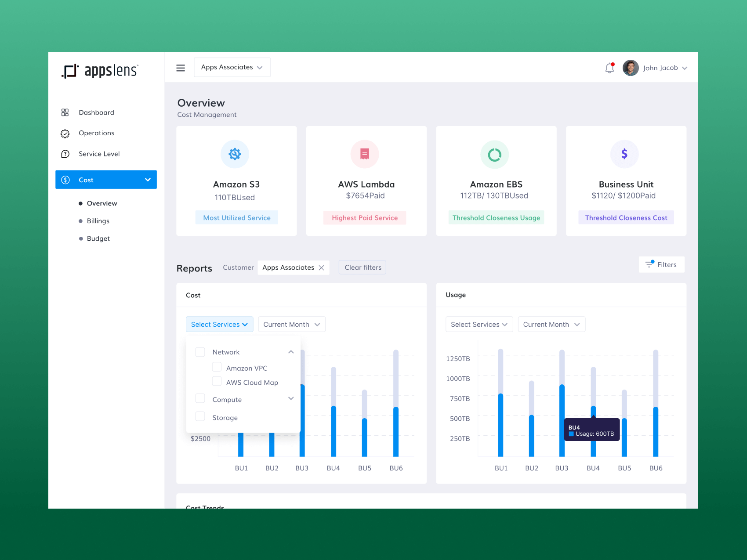Click Clear filters button

(363, 267)
